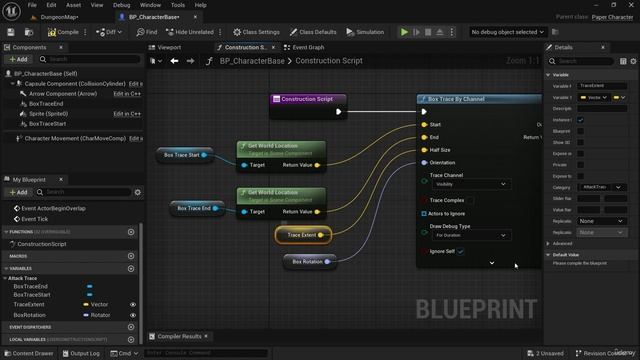Navigate forward in graph history
The width and height of the screenshot is (640, 360).
click(190, 61)
